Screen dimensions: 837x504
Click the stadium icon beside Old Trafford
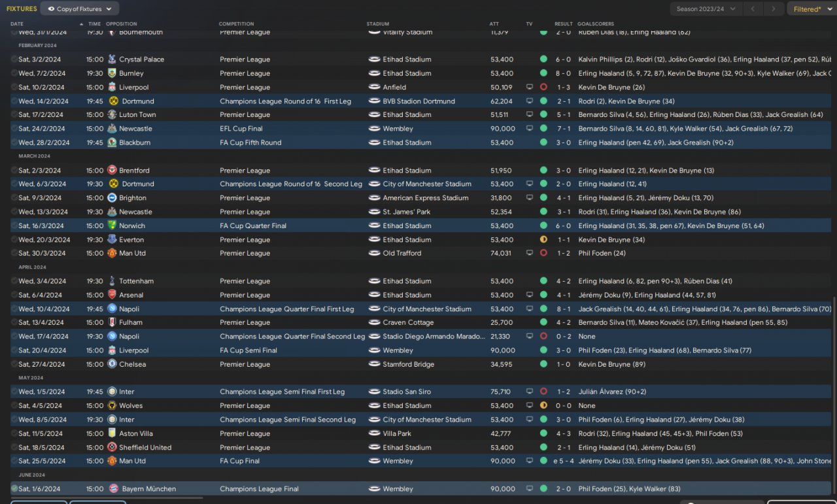[x=374, y=253]
